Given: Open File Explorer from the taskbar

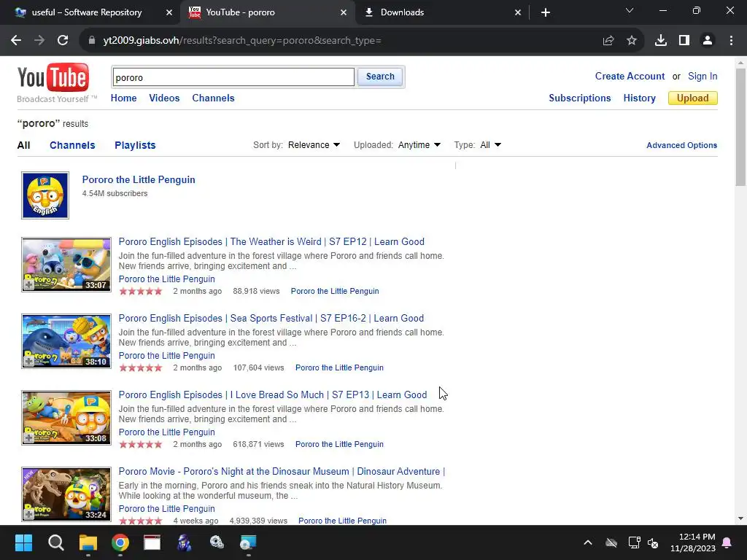Looking at the screenshot, I should click(x=88, y=542).
